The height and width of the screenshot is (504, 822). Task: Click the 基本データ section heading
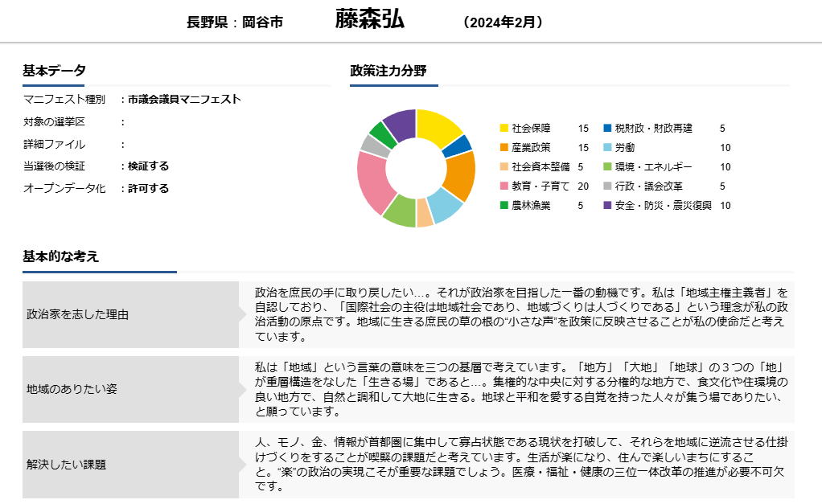pos(54,71)
